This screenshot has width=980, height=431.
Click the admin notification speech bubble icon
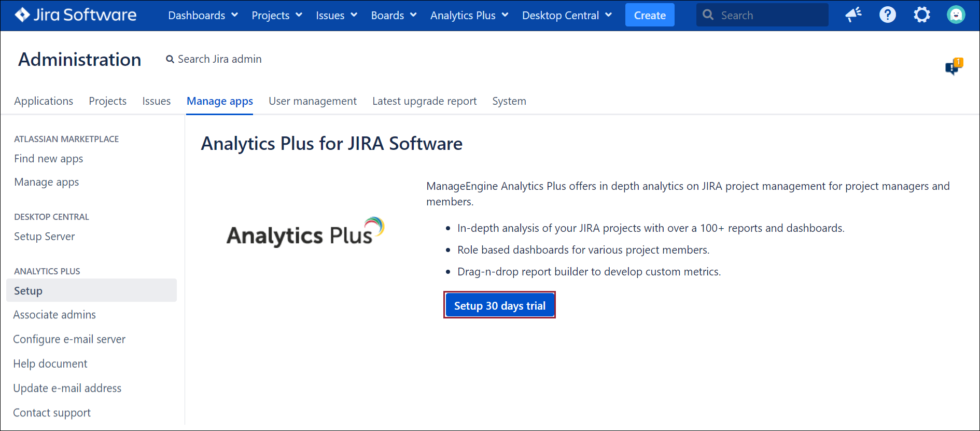[953, 67]
